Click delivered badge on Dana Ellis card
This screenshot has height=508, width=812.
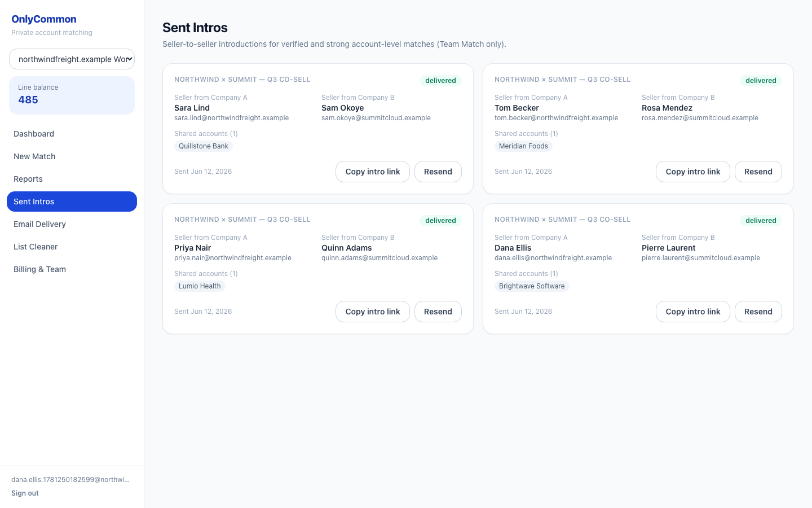(x=761, y=221)
